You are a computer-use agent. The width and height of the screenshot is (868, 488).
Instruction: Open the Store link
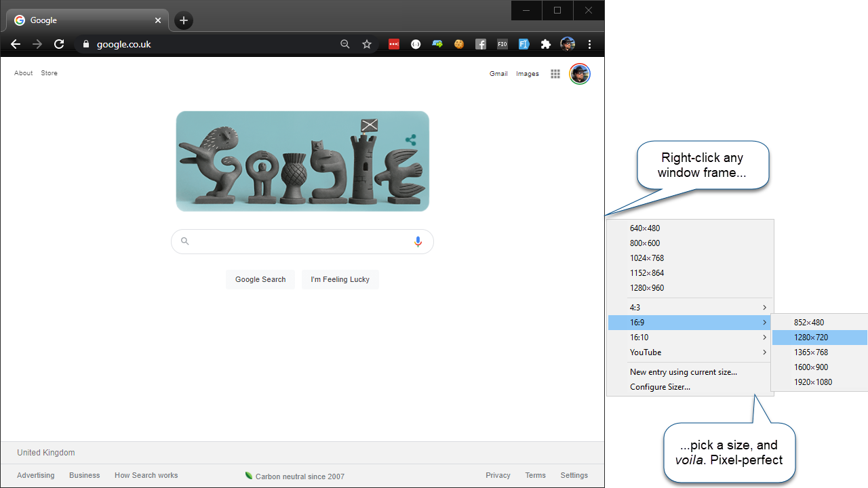click(50, 73)
